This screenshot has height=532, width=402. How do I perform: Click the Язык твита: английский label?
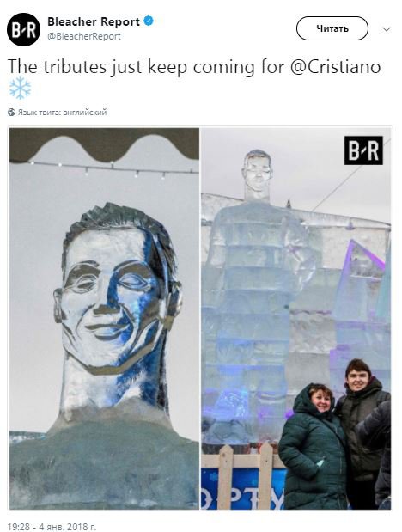pyautogui.click(x=63, y=113)
